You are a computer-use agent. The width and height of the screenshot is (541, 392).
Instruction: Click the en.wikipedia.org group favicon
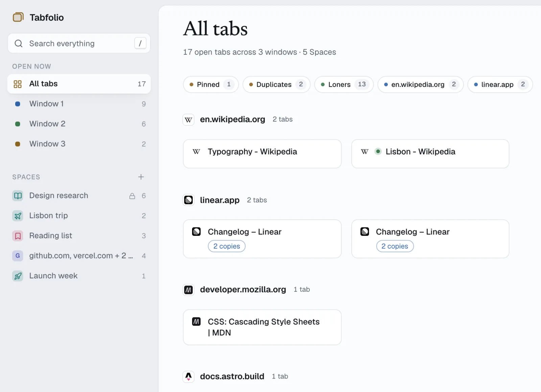(x=189, y=120)
